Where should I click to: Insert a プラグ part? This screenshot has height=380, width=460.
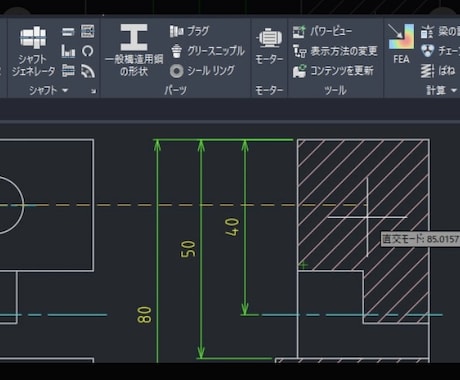[x=190, y=31]
